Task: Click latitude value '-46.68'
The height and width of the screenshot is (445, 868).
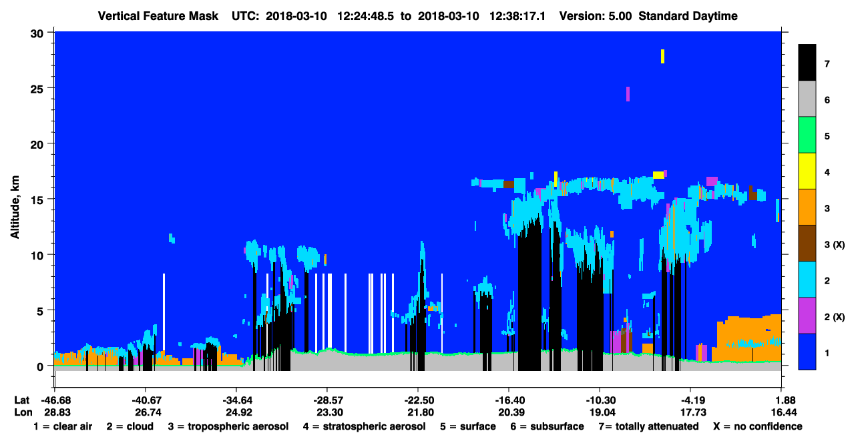Action: [x=55, y=400]
